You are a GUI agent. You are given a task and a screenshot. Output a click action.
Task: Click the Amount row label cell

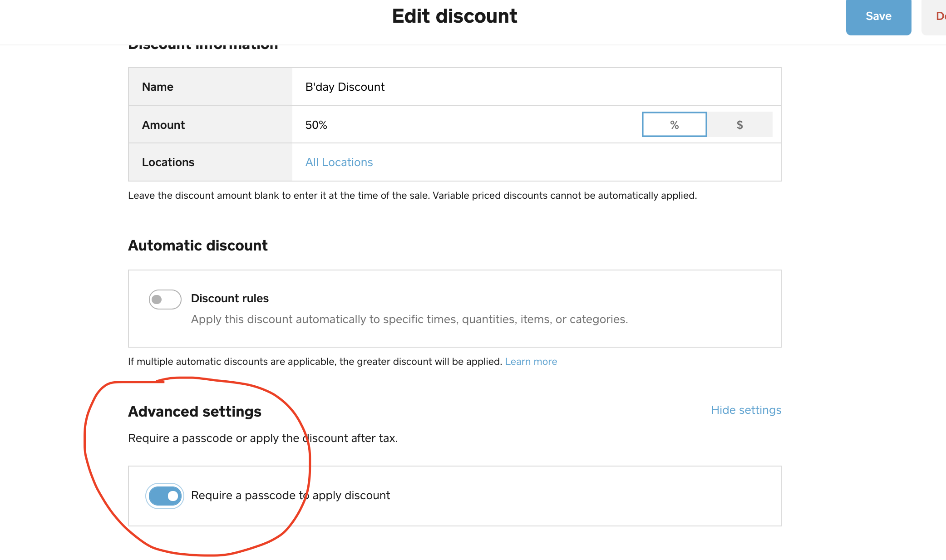[x=210, y=125]
